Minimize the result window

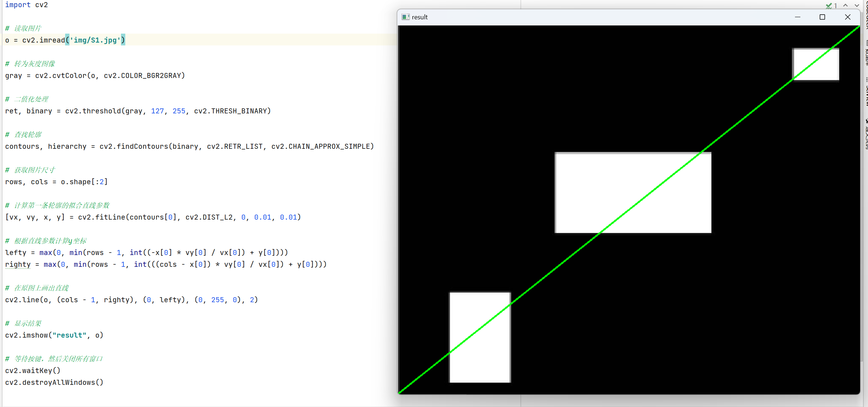(797, 17)
